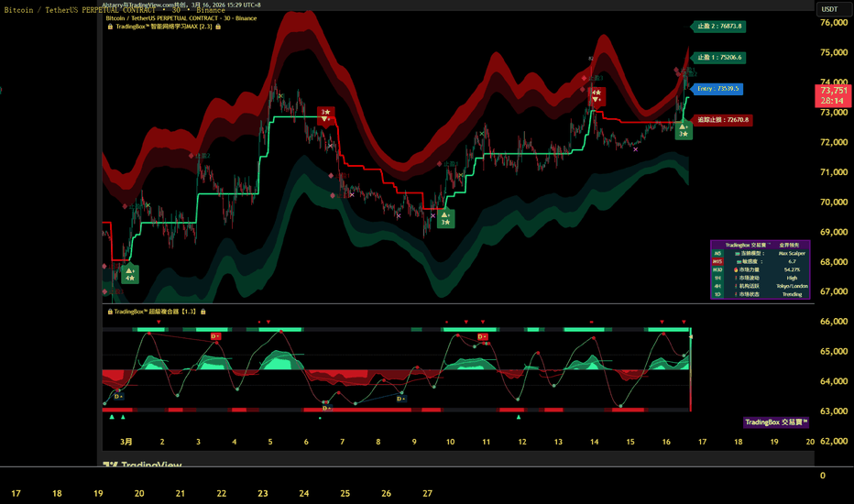Click the green 3-star buy signal near March 16
The width and height of the screenshot is (854, 504).
684,131
